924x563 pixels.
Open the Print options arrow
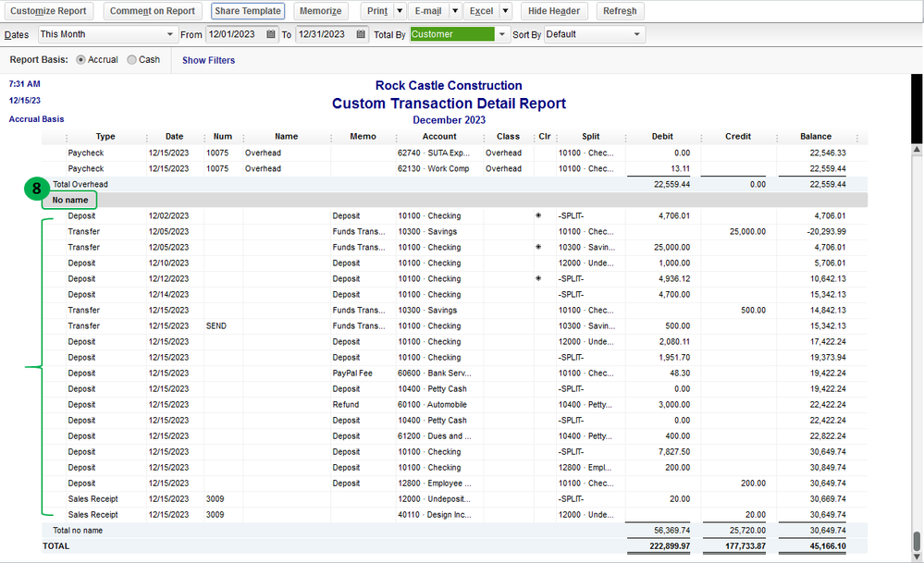(x=400, y=11)
